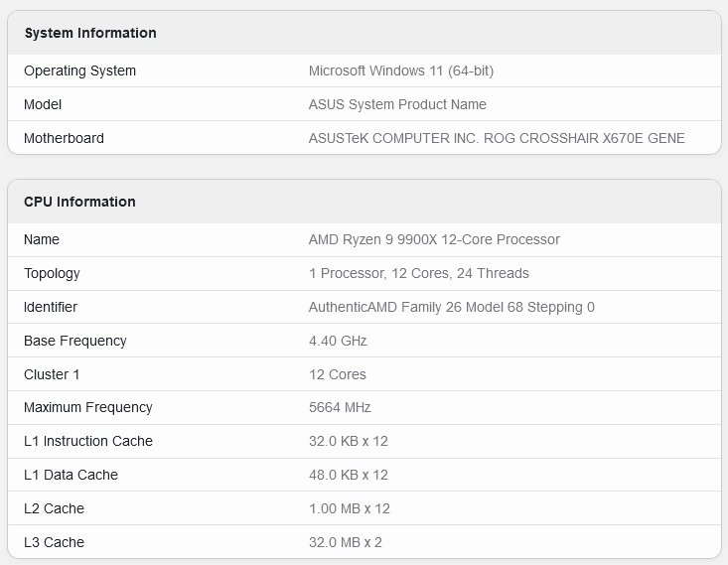Select the Maximum Frequency label
The width and height of the screenshot is (728, 565).
pos(88,408)
